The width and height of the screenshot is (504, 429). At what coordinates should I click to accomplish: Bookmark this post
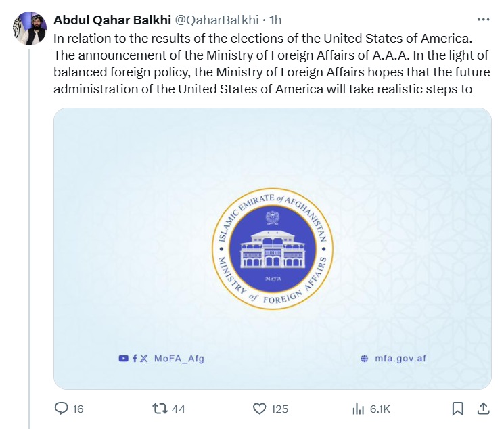(458, 409)
